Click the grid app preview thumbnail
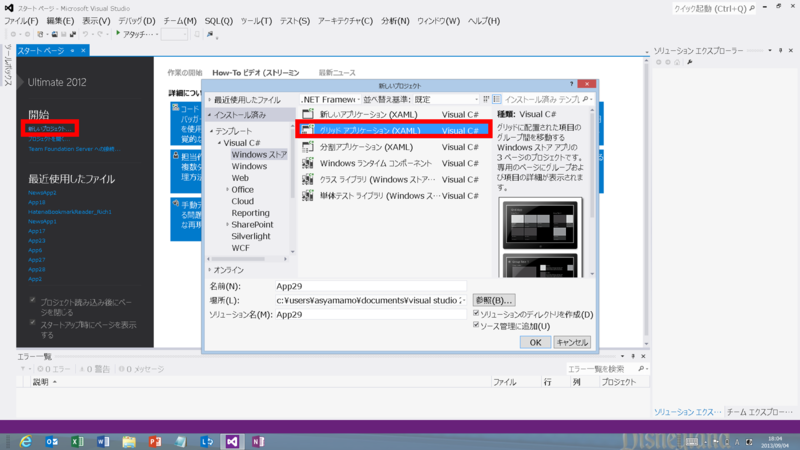The width and height of the screenshot is (800, 450). [x=540, y=224]
